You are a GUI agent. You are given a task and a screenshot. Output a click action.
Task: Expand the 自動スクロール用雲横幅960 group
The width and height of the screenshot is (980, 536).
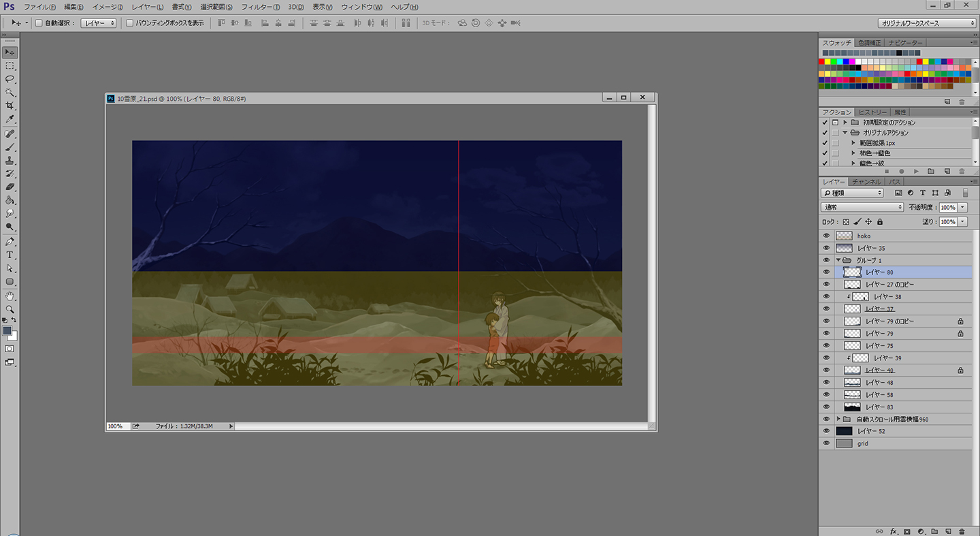coord(838,419)
